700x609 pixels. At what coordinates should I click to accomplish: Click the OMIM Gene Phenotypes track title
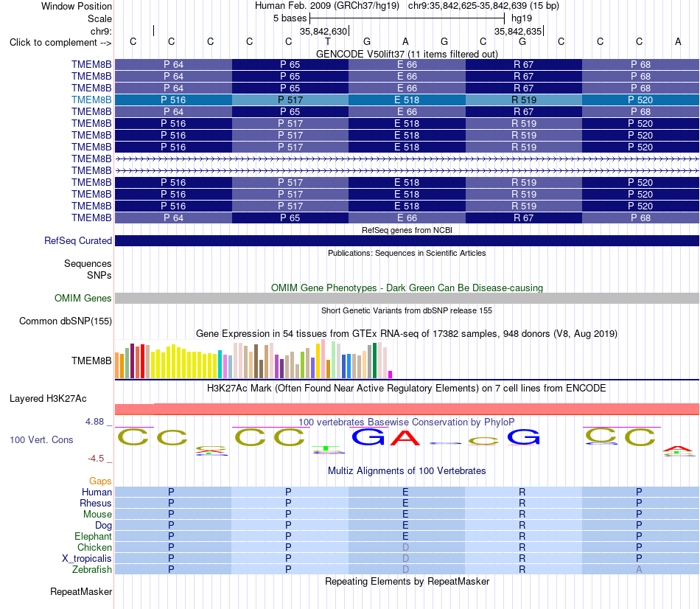point(407,288)
